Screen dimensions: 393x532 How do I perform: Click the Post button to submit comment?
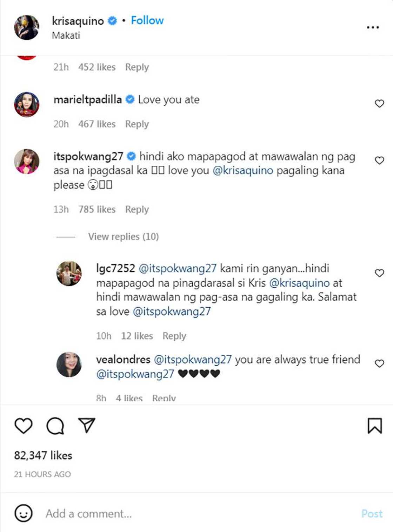coord(372,513)
